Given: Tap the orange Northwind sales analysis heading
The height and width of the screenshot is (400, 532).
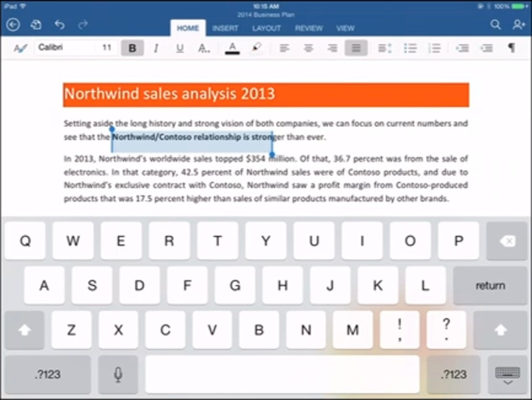Looking at the screenshot, I should click(265, 94).
